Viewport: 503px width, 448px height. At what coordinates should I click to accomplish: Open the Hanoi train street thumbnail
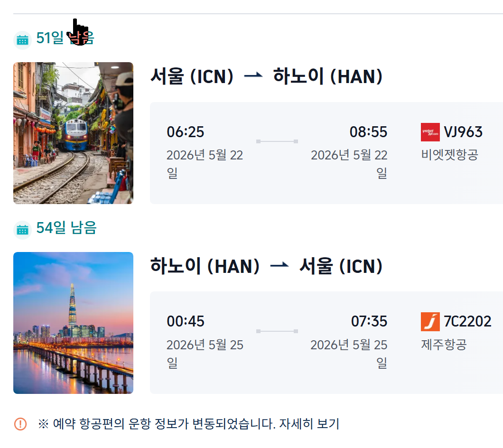[x=73, y=133]
